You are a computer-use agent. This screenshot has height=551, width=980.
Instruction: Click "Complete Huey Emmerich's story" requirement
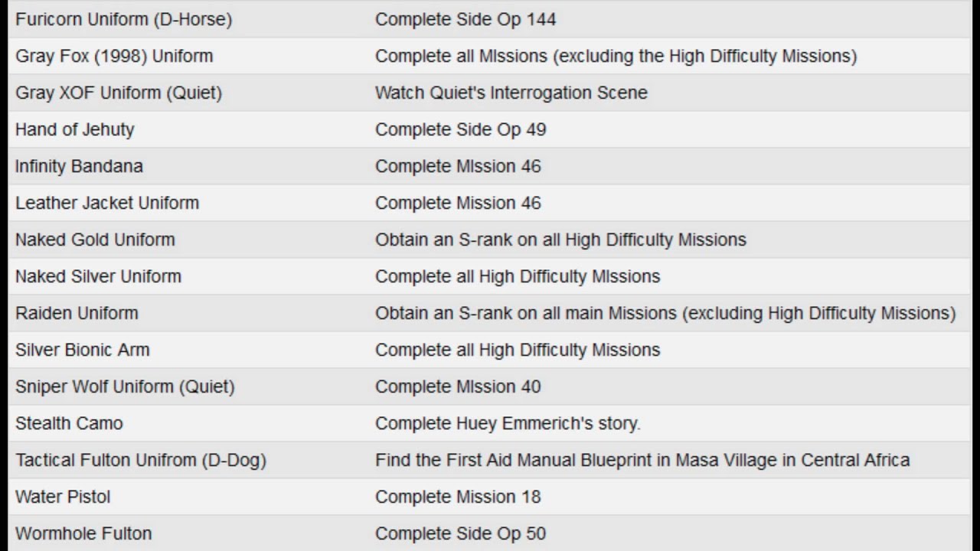[x=508, y=424]
